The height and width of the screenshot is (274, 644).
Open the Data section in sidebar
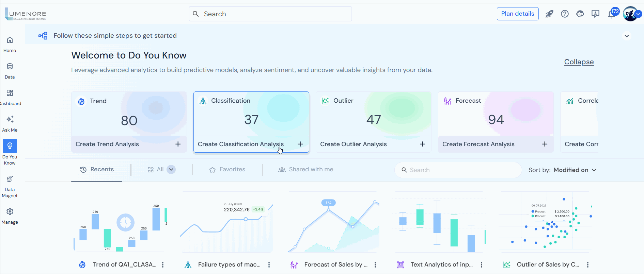click(x=10, y=71)
